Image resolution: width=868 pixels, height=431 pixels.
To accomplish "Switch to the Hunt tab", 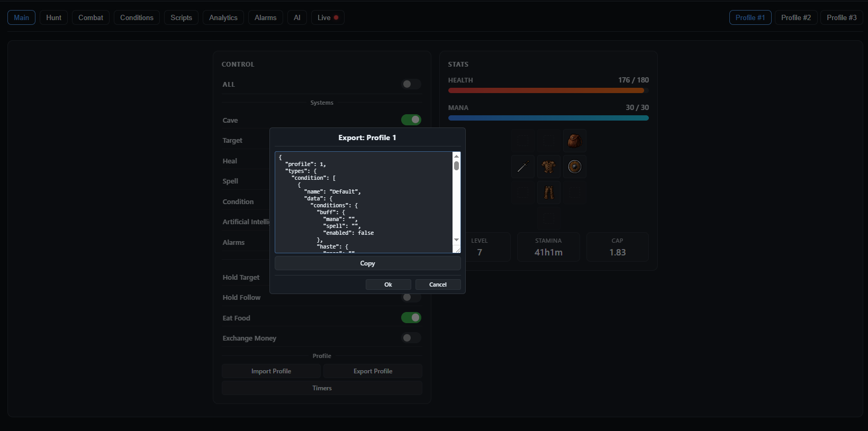I will 53,17.
